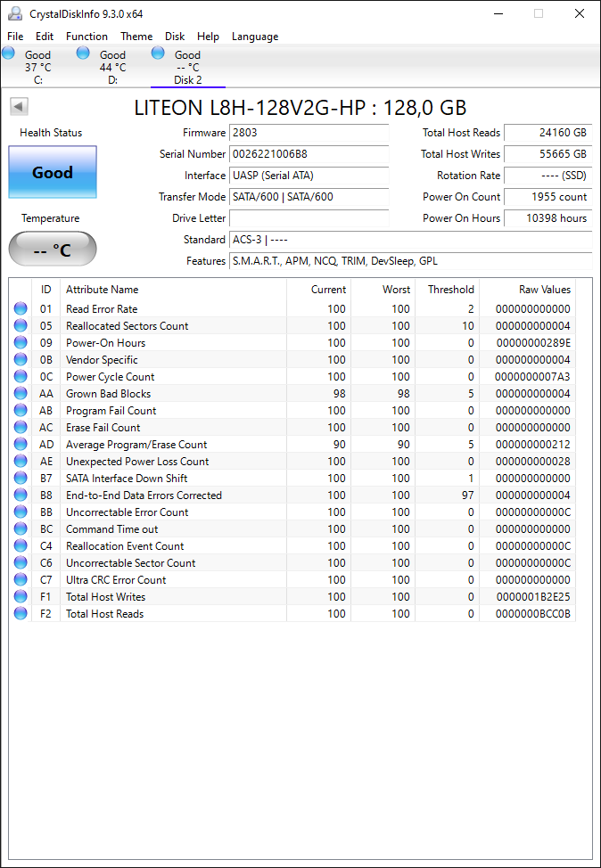Click threshold value 97

pyautogui.click(x=467, y=495)
